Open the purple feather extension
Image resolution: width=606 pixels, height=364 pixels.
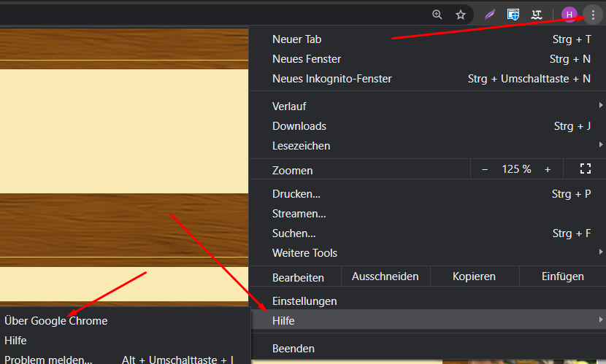pos(490,14)
